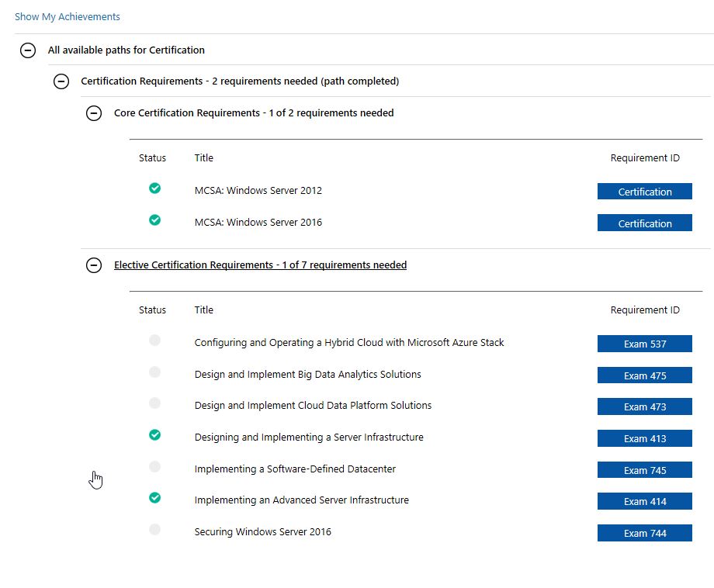
Task: Click grey status dot for Software-Defined Datacenter
Action: (154, 466)
